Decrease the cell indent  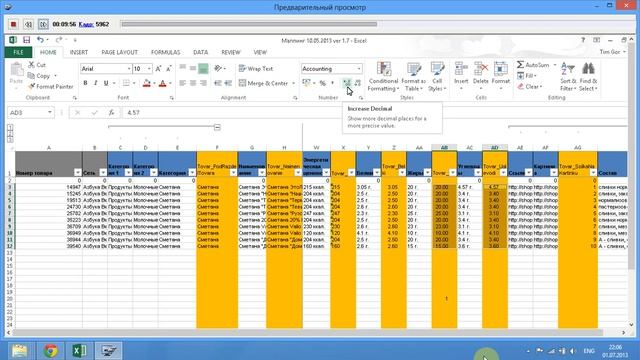[218, 83]
